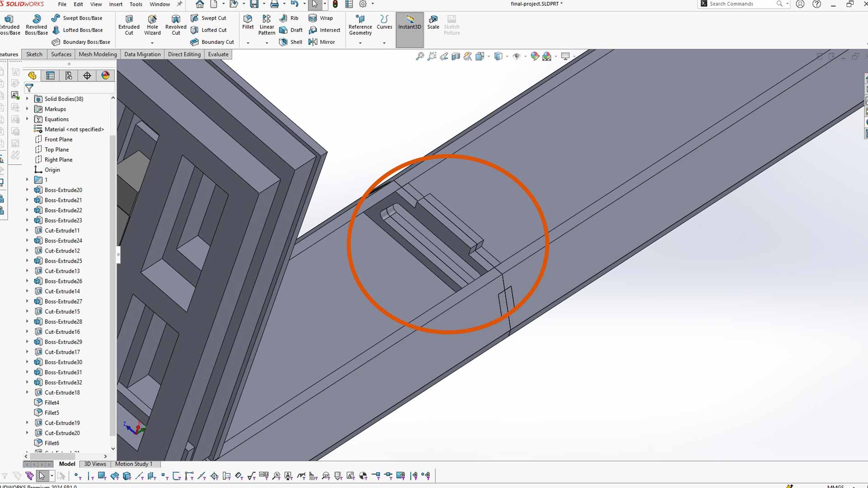The image size is (868, 488).
Task: Open the Insert menu
Action: pos(116,4)
